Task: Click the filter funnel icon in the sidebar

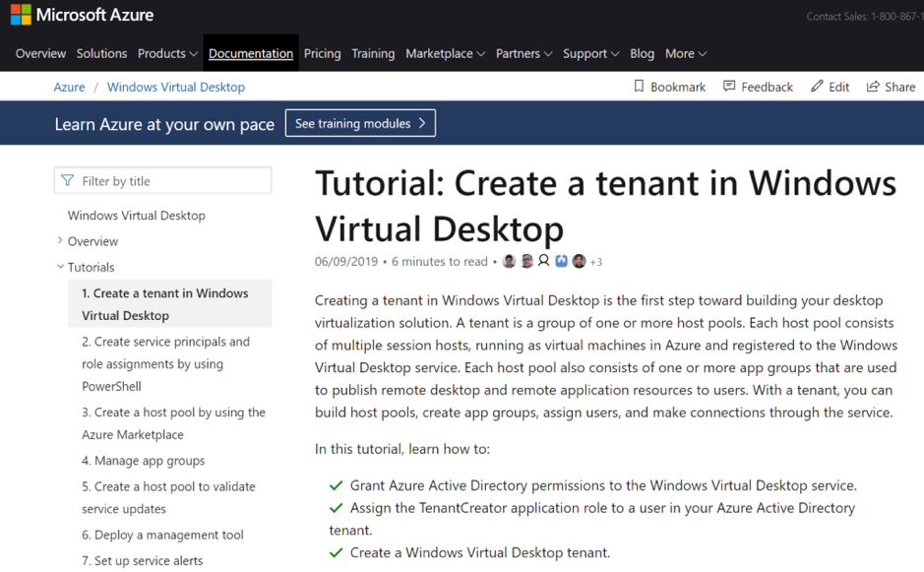Action: (x=68, y=180)
